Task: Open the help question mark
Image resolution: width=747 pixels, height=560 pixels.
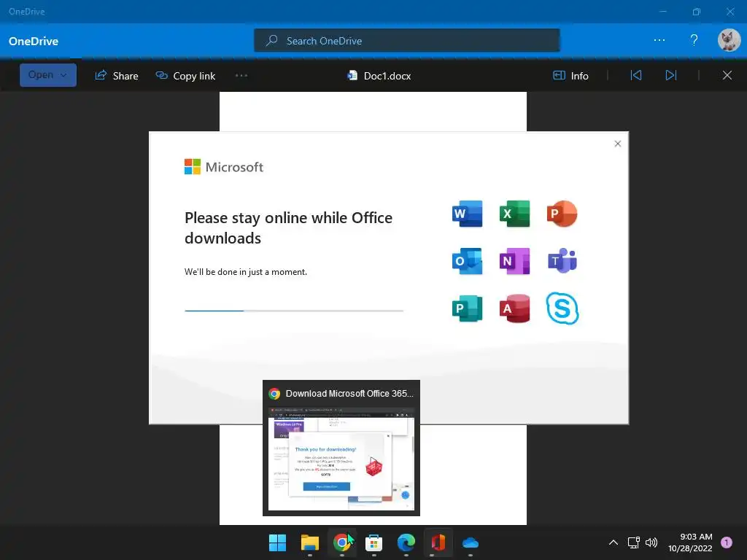Action: click(x=694, y=40)
